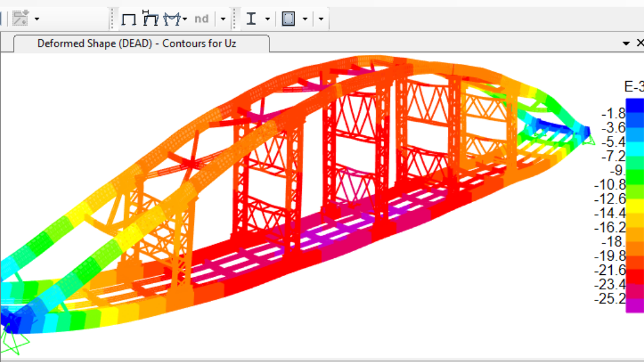The image size is (644, 362).
Task: Click the grayed-out icon at far left of toolbar
Action: point(20,18)
